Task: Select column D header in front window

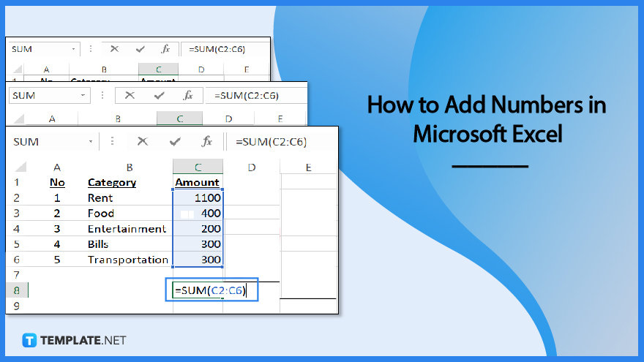Action: click(x=251, y=167)
